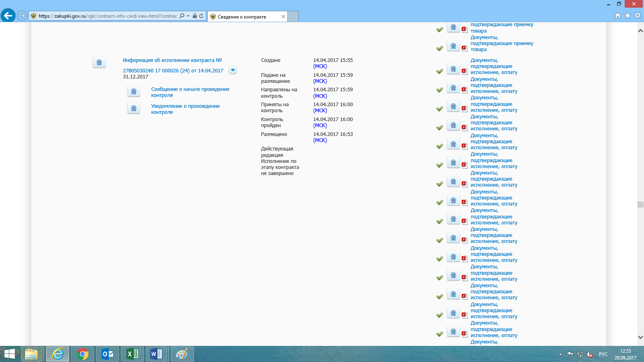Click the security lock icon in address bar
Viewport: 644px width, 362px height.
point(195,16)
